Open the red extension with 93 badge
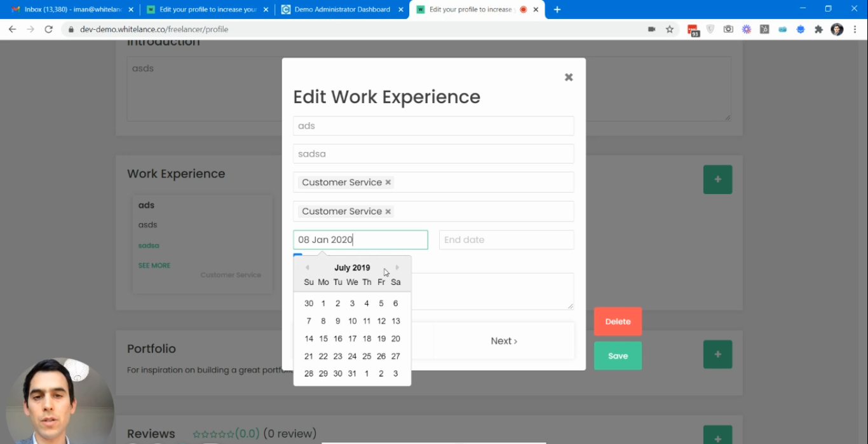Viewport: 868px width, 444px height. [693, 30]
